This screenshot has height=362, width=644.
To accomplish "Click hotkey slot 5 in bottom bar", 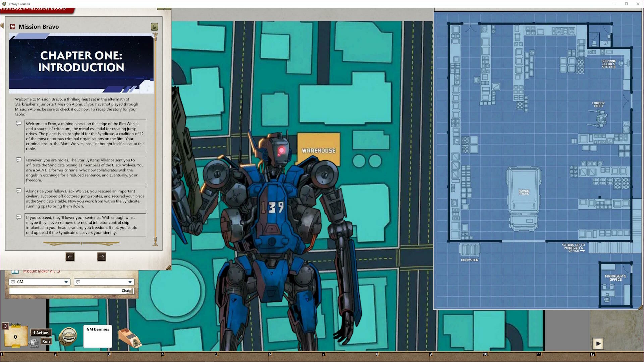I will coord(241,356).
